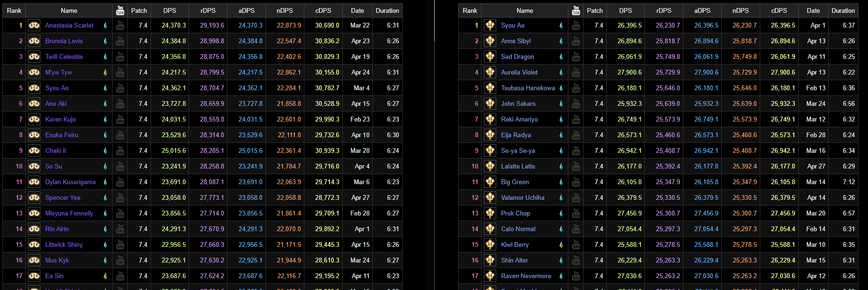
Task: Open the Rin Airin player link
Action: click(x=57, y=229)
